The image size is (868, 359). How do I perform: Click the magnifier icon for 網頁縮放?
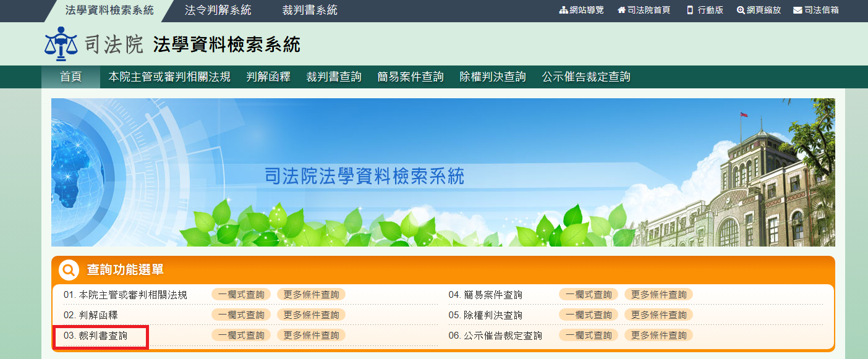click(x=741, y=11)
